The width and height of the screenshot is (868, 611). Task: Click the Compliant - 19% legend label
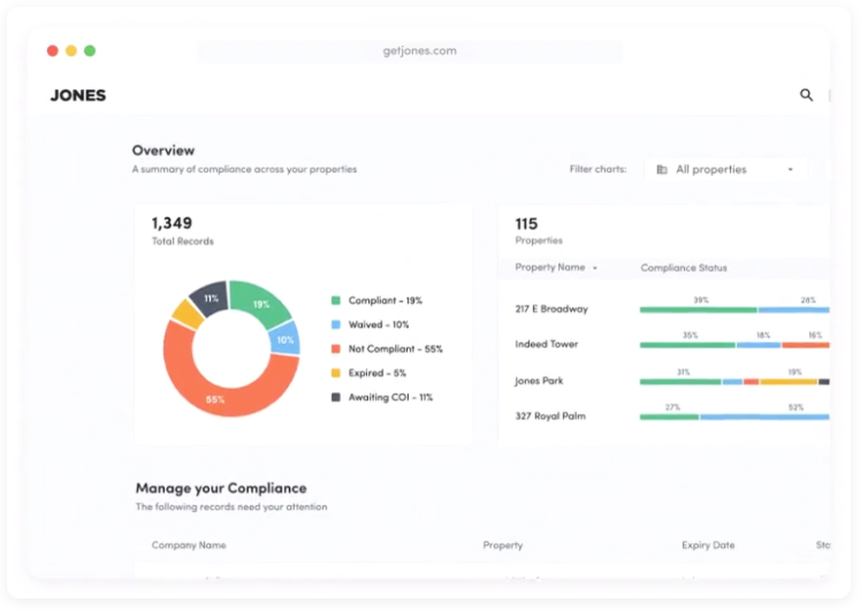point(385,300)
